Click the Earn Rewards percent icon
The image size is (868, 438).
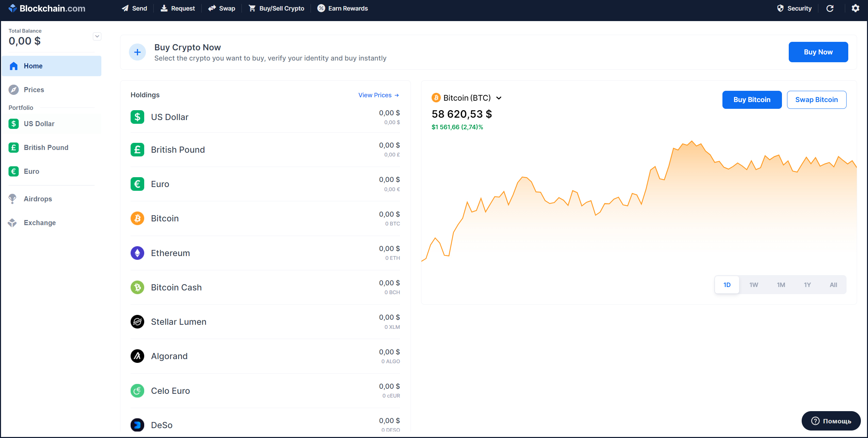pos(321,8)
